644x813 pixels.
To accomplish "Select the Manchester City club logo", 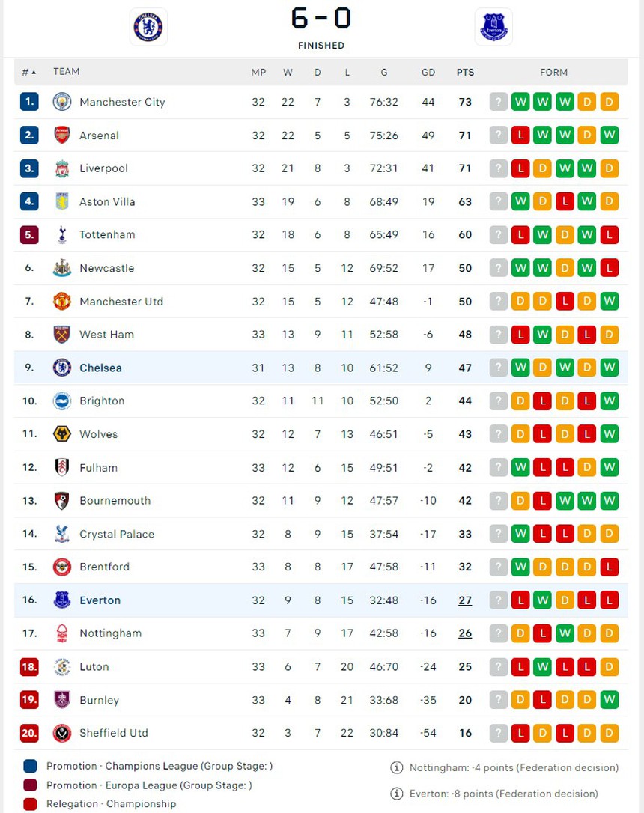I will (61, 102).
